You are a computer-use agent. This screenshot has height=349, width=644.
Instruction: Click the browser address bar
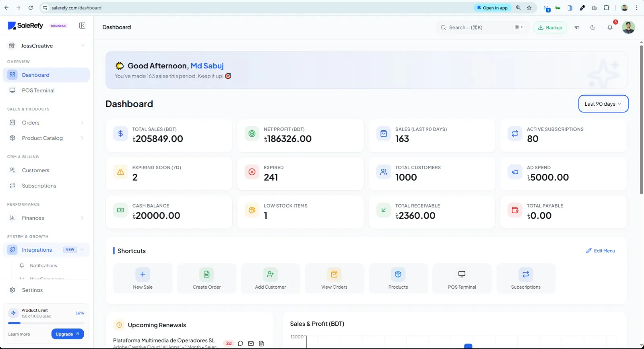pos(258,8)
